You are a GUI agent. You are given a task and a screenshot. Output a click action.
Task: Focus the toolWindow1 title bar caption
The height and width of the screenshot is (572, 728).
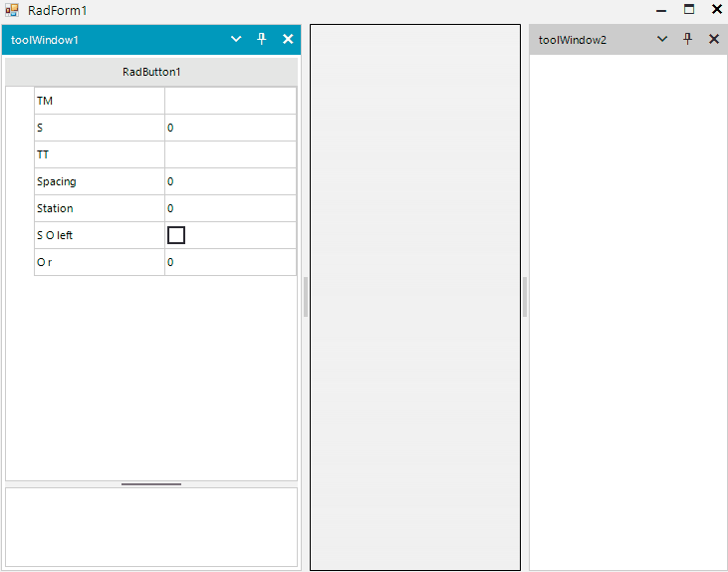pyautogui.click(x=45, y=40)
